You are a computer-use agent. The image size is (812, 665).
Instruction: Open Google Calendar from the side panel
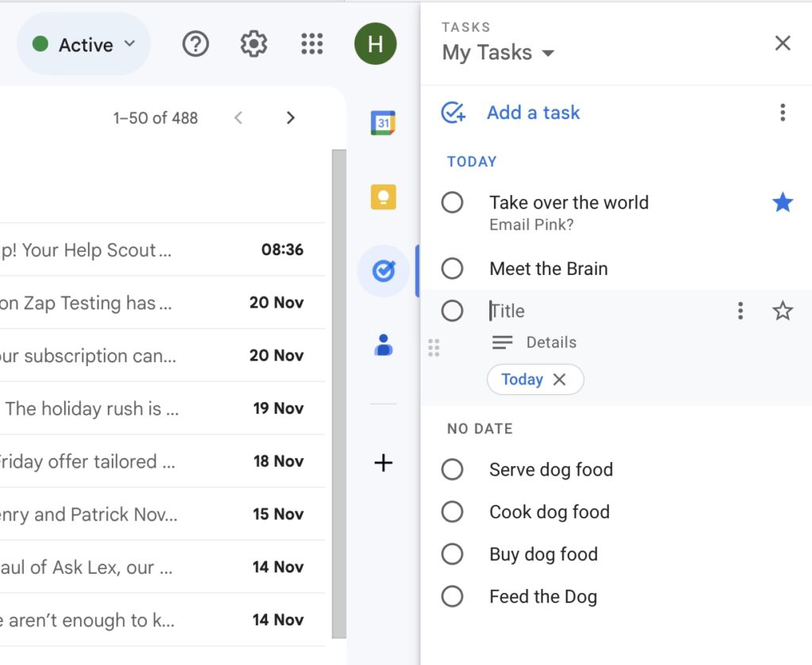coord(383,123)
